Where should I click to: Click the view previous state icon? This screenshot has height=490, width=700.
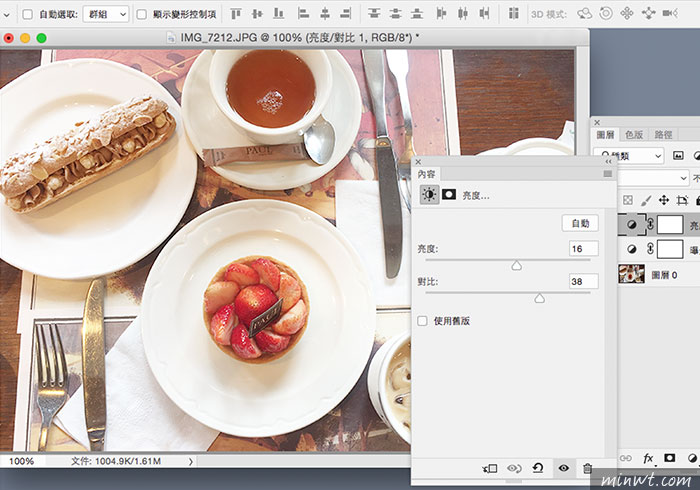pyautogui.click(x=514, y=467)
